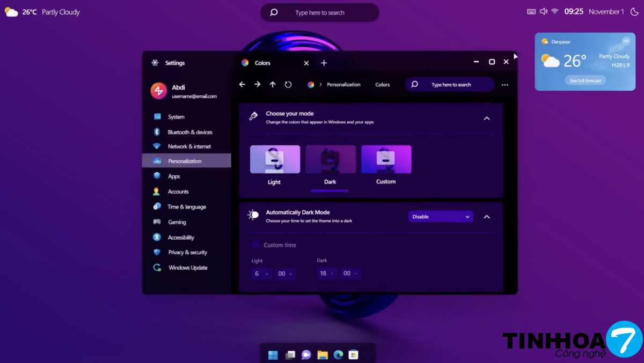Open Bluetooth & devices in sidebar
Image resolution: width=644 pixels, height=363 pixels.
[x=189, y=132]
